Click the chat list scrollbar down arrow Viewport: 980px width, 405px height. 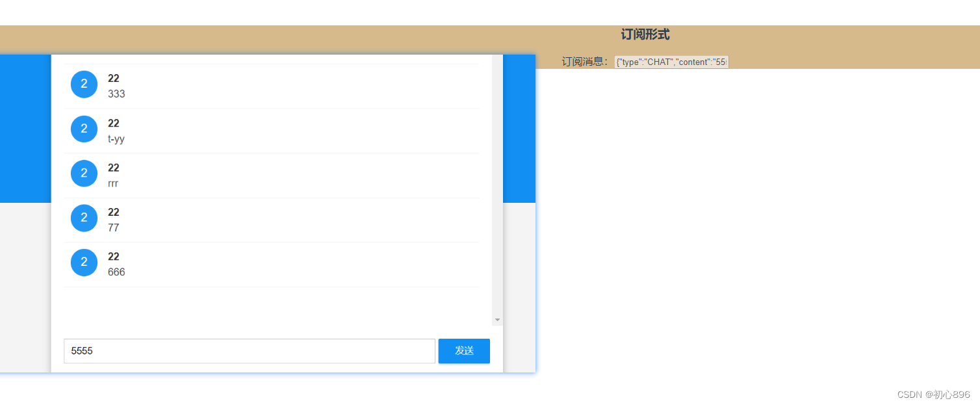point(497,319)
